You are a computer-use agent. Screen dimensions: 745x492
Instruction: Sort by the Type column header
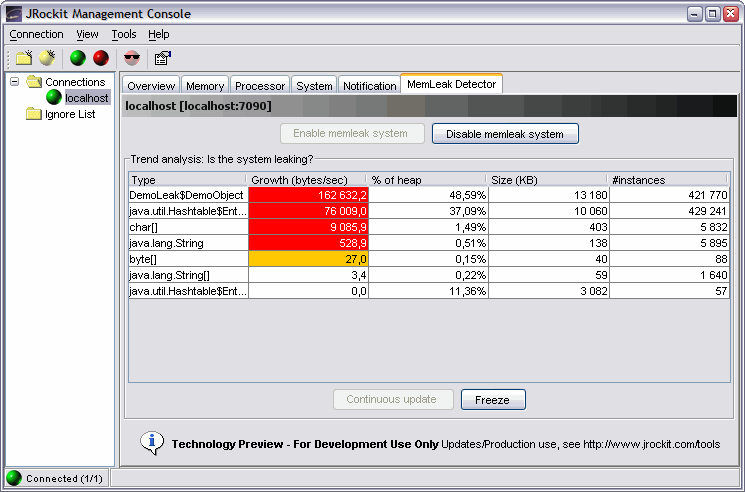[x=187, y=180]
